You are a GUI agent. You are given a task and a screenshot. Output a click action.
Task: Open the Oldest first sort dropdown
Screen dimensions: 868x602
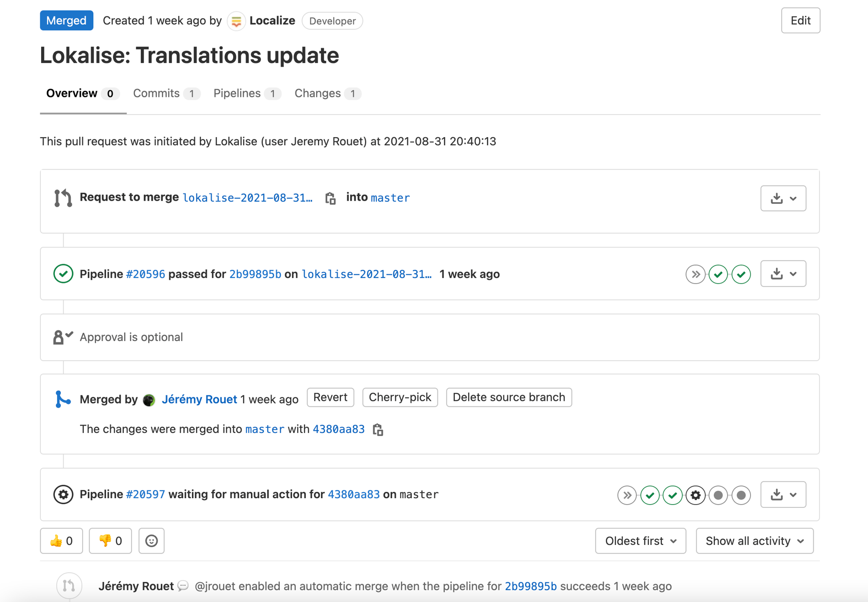(x=640, y=541)
